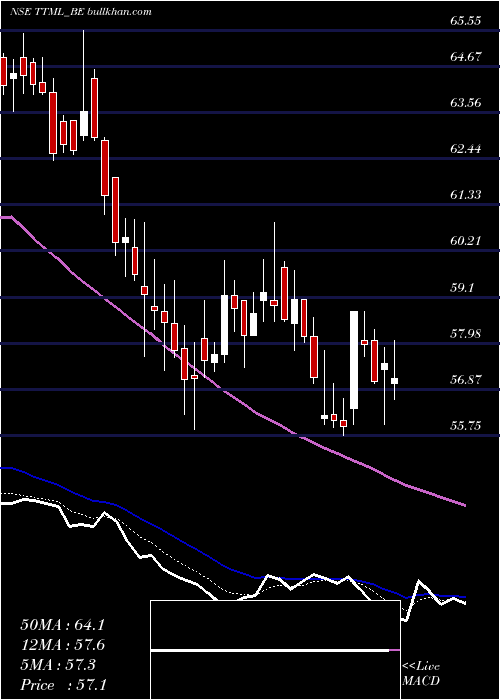Click the 12MA : 57.6 readout

coord(62,645)
